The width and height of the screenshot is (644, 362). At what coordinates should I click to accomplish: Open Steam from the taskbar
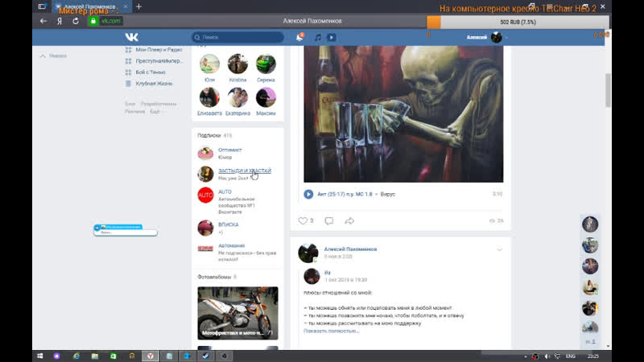click(206, 356)
